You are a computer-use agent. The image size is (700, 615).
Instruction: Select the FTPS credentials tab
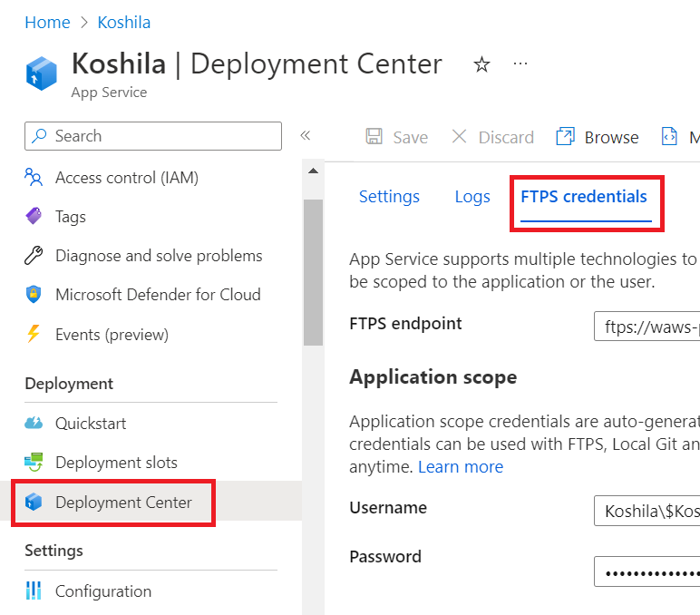[x=584, y=197]
